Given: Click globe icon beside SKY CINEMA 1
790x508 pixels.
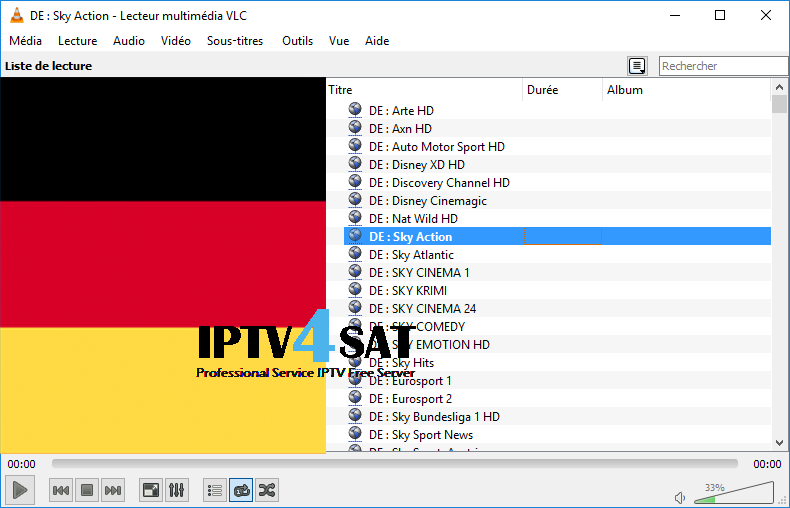Looking at the screenshot, I should pos(355,272).
